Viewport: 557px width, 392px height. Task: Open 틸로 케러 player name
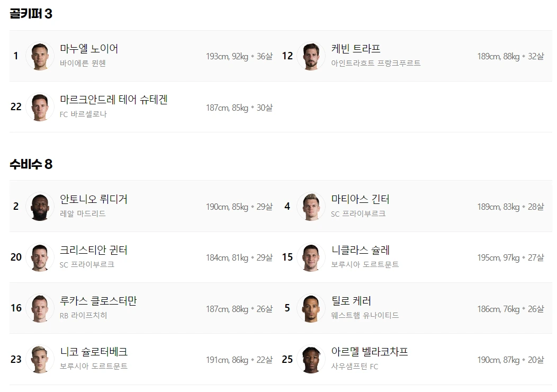(351, 301)
